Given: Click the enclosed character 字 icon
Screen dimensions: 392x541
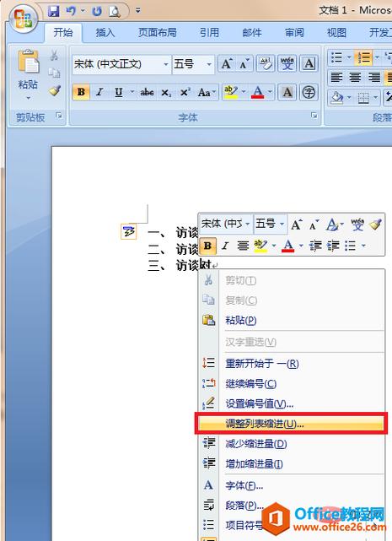Looking at the screenshot, I should pos(309,92).
